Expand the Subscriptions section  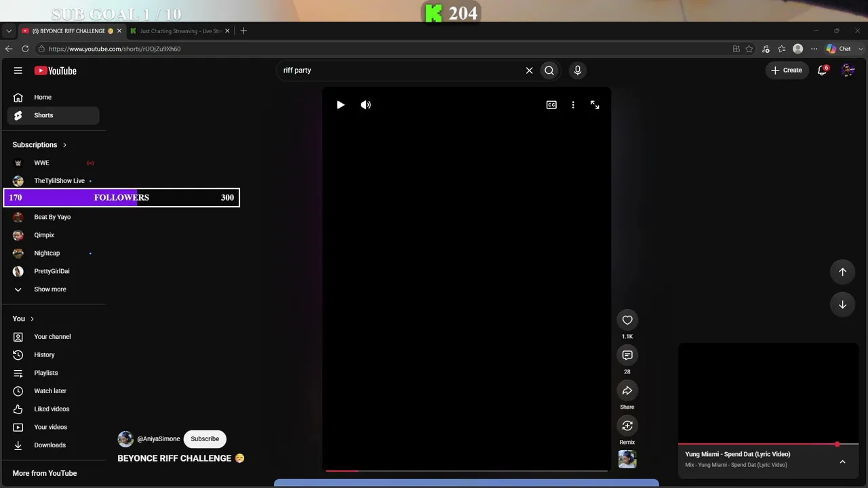point(40,145)
